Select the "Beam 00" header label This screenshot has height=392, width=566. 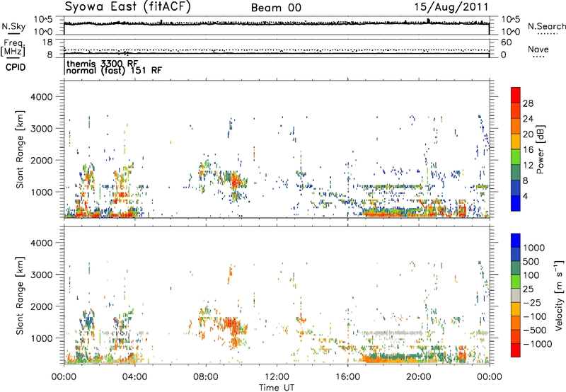(276, 8)
